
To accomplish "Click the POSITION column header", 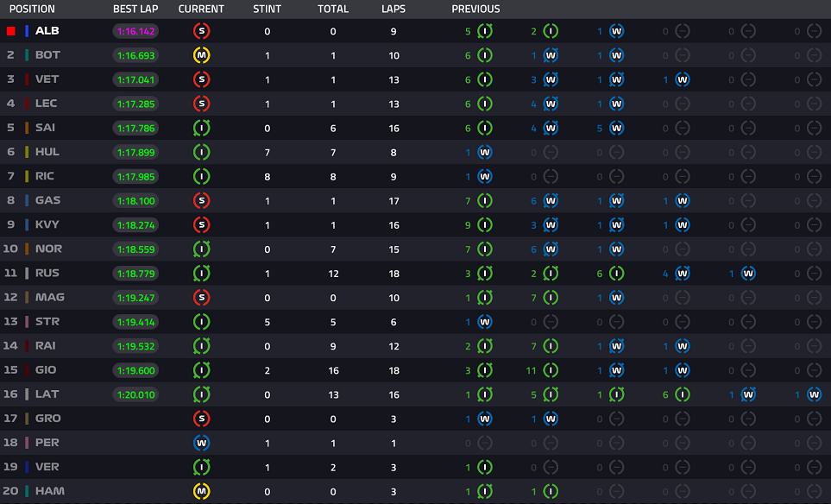I will [32, 9].
